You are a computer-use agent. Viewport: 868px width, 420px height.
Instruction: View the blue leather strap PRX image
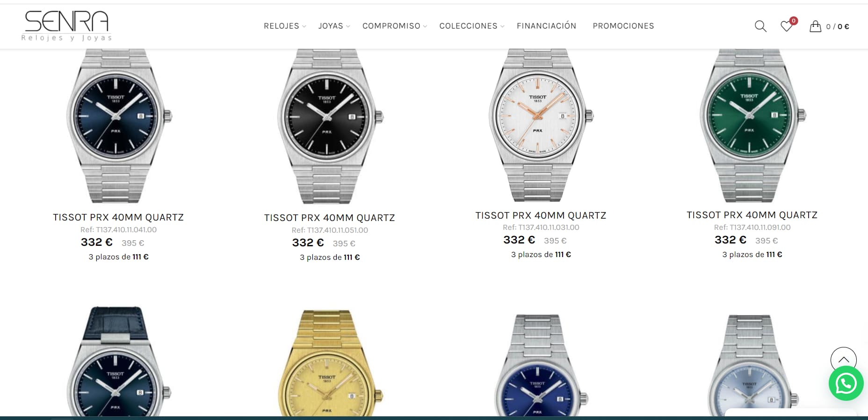coord(118,361)
